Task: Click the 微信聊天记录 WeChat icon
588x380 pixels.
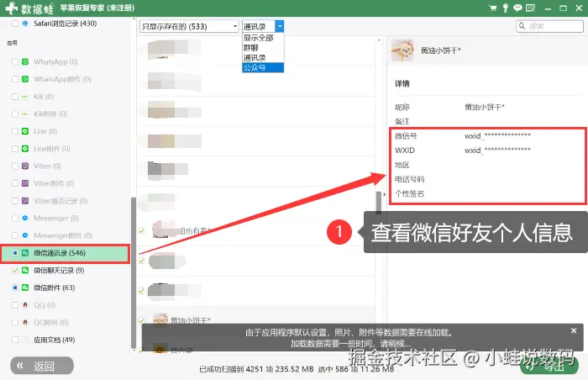Action: tap(25, 271)
